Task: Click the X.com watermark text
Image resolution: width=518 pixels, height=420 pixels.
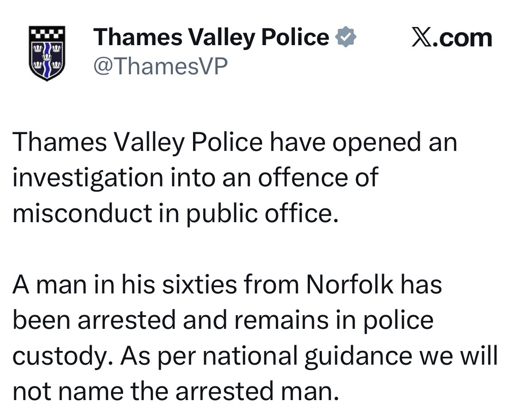Action: tap(452, 38)
